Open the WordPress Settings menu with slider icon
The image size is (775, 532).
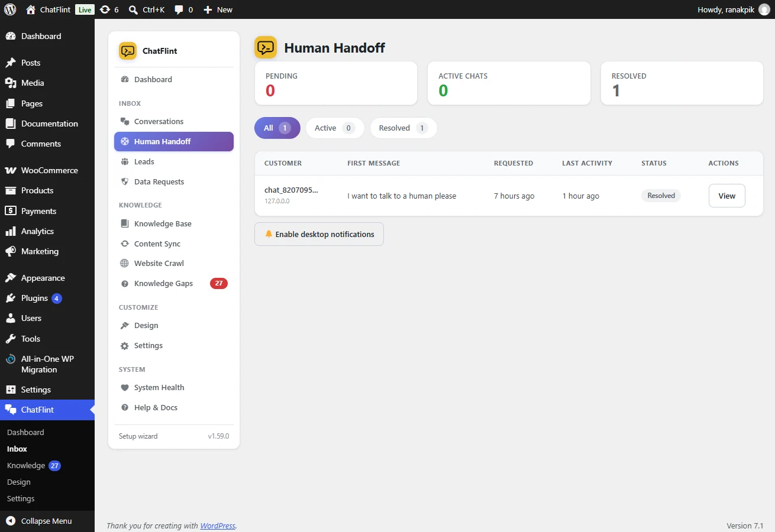coord(47,390)
